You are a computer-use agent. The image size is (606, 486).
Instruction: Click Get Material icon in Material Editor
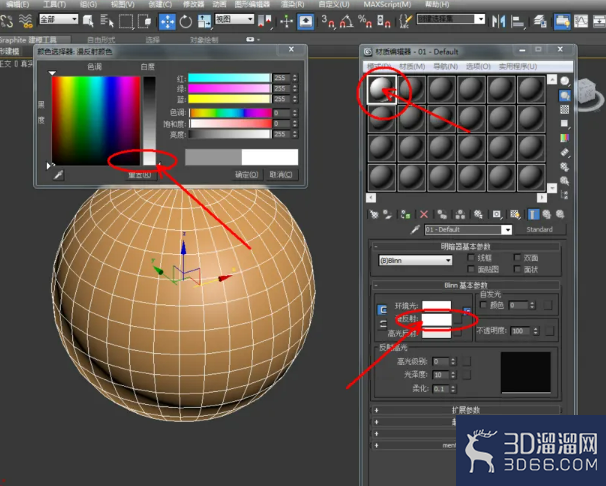tap(374, 214)
